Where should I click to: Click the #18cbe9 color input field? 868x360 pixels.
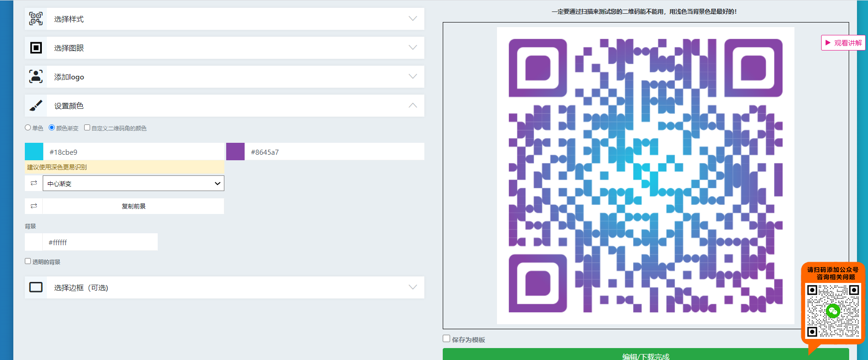coord(133,152)
